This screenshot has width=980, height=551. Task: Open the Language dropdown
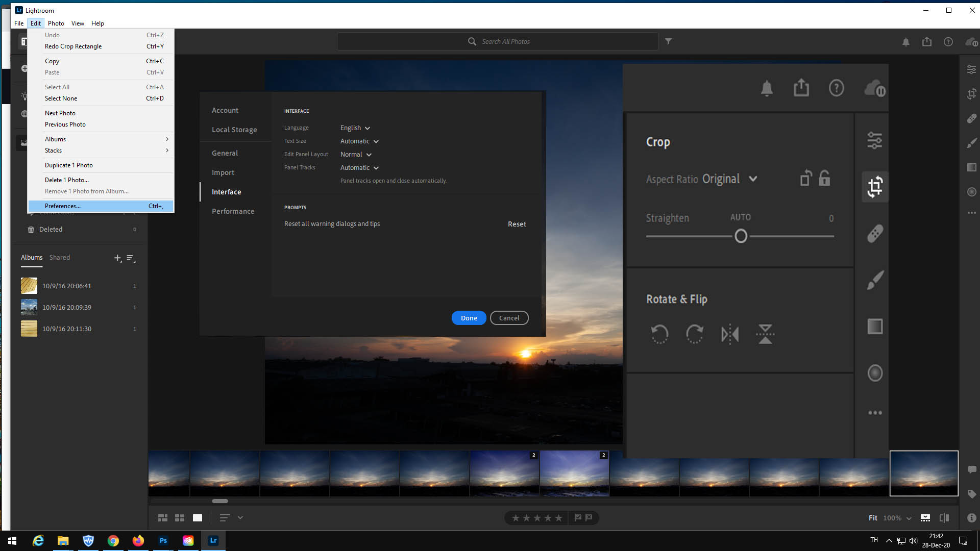click(355, 128)
